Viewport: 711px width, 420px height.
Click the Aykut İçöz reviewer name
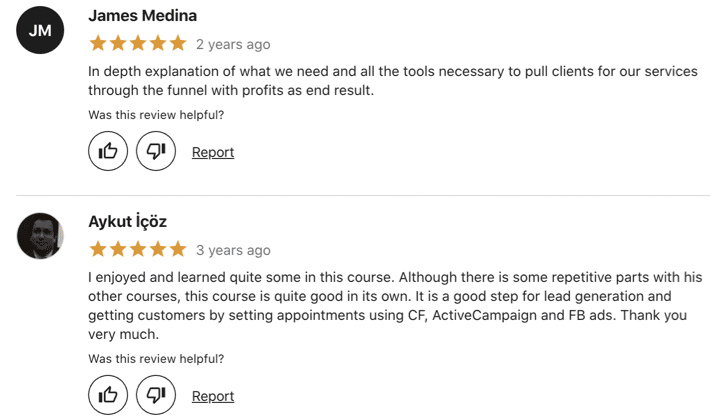[127, 221]
